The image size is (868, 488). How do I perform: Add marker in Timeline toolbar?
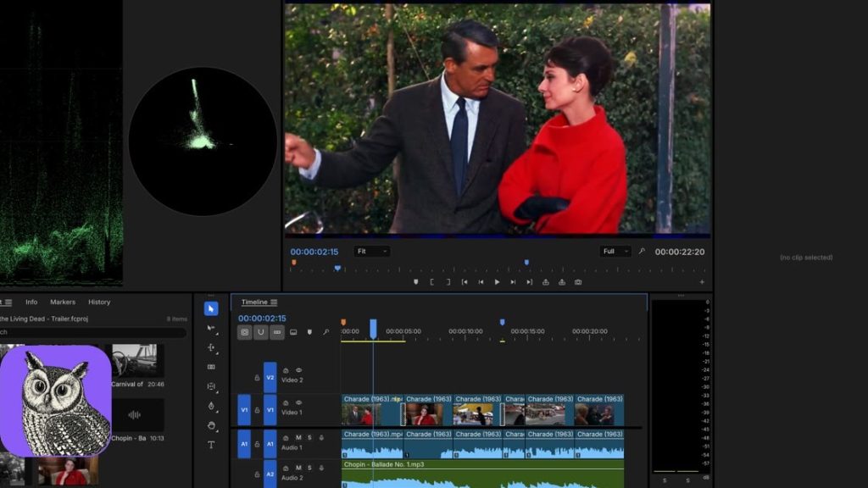click(309, 332)
